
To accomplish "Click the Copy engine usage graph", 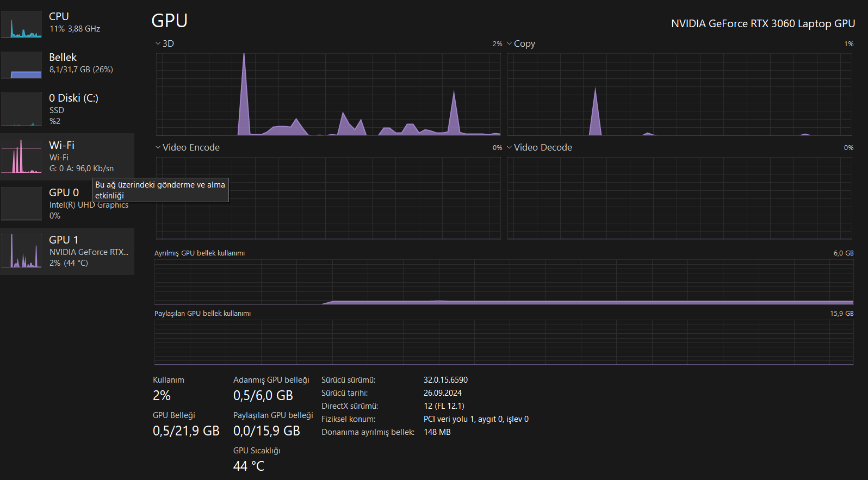I will tap(679, 94).
